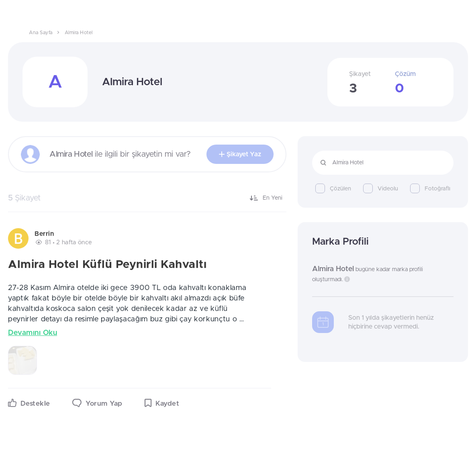The height and width of the screenshot is (476, 476).
Task: Expand complaint text with Devamını Oku
Action: click(33, 332)
